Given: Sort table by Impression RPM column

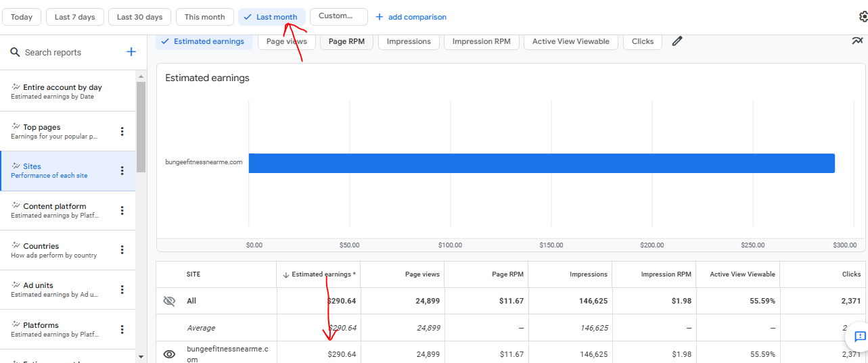Looking at the screenshot, I should pyautogui.click(x=666, y=274).
